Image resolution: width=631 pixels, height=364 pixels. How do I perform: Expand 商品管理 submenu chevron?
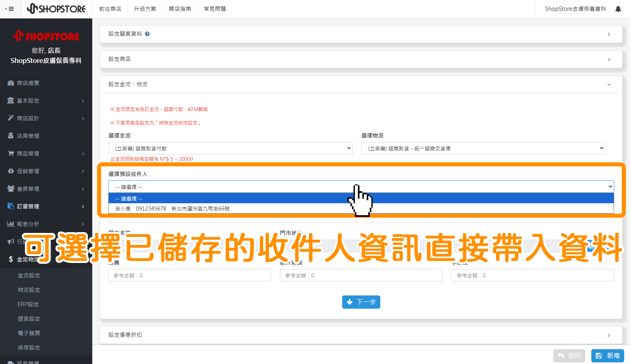[x=83, y=154]
